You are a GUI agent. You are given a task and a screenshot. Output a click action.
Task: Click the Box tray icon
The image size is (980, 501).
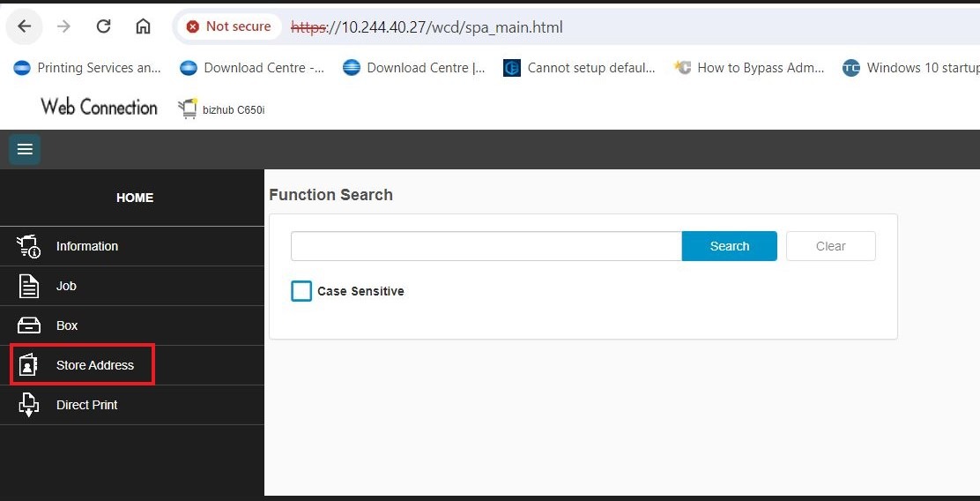coord(29,325)
